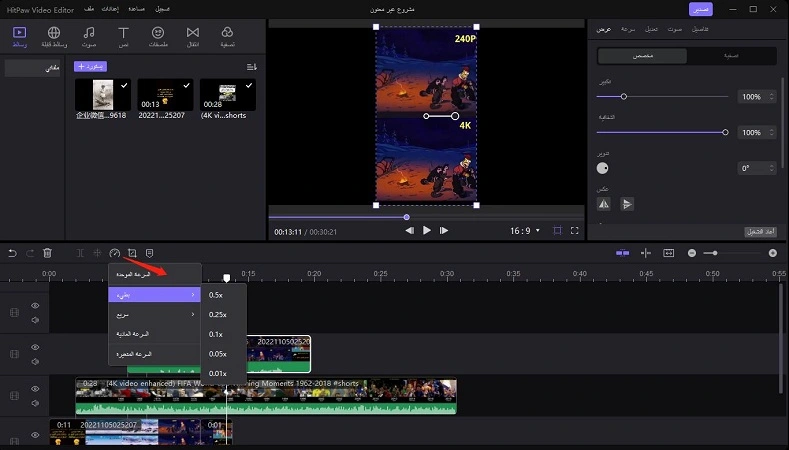The width and height of the screenshot is (789, 450).
Task: Open the Media (وسائط) library tab
Action: 19,37
